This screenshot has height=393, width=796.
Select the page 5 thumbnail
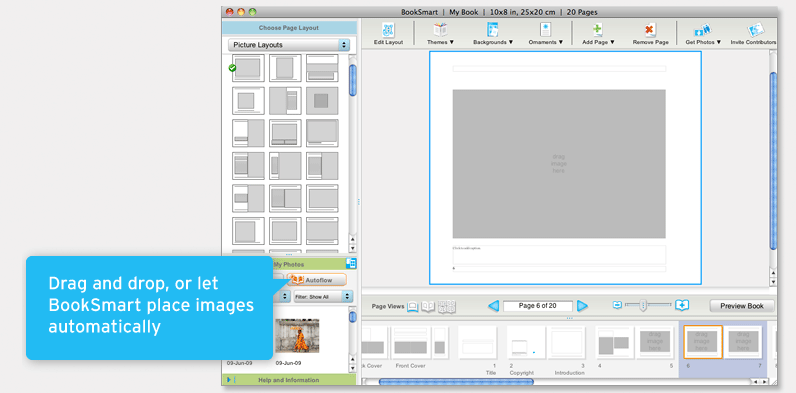tap(654, 343)
